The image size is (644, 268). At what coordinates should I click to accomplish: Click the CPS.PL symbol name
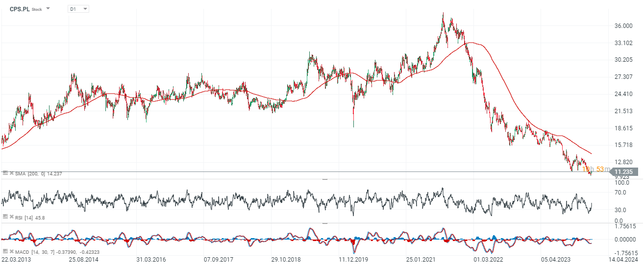pyautogui.click(x=20, y=9)
